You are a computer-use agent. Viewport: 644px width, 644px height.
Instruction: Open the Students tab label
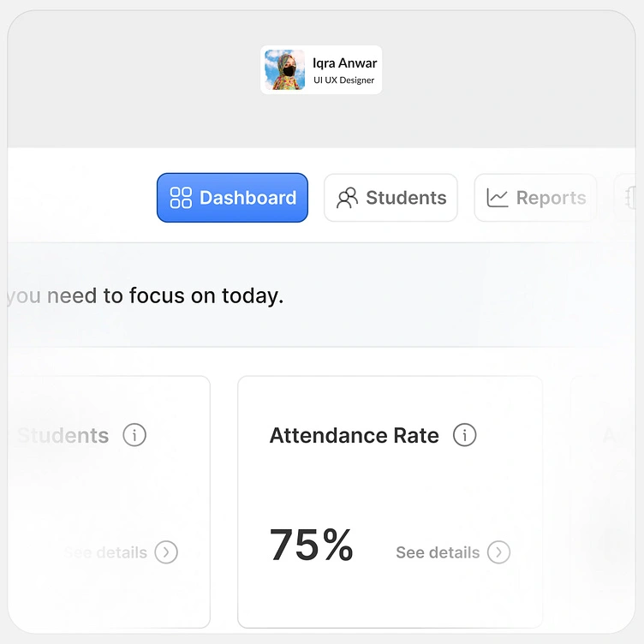pos(406,198)
